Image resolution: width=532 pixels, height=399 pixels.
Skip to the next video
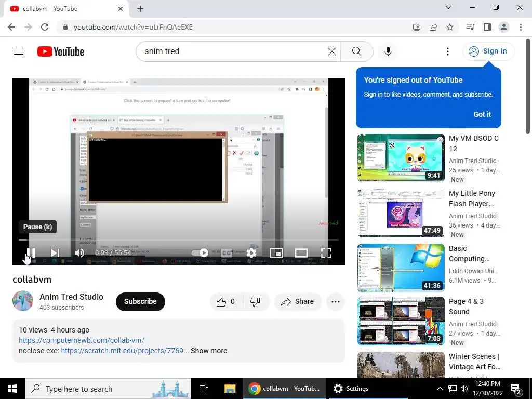(x=55, y=253)
